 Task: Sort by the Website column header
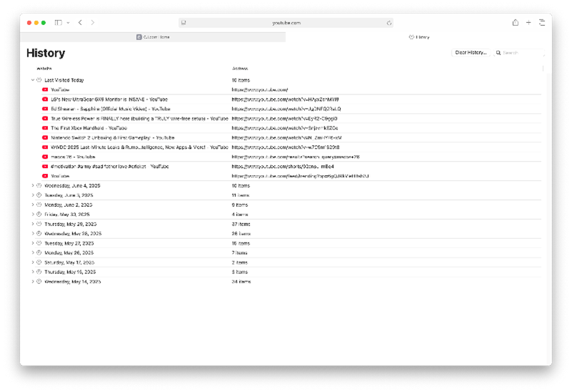[44, 69]
